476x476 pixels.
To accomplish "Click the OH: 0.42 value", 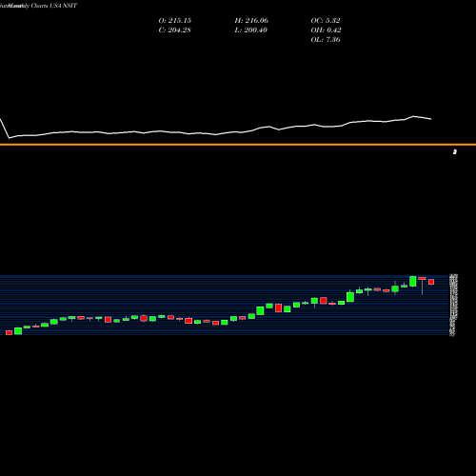I will [x=326, y=30].
